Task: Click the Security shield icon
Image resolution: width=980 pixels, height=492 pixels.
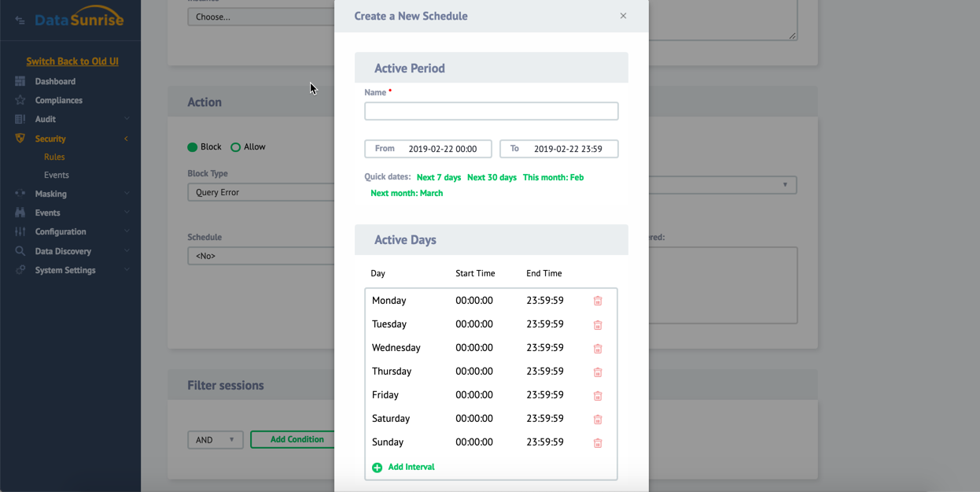Action: [20, 139]
